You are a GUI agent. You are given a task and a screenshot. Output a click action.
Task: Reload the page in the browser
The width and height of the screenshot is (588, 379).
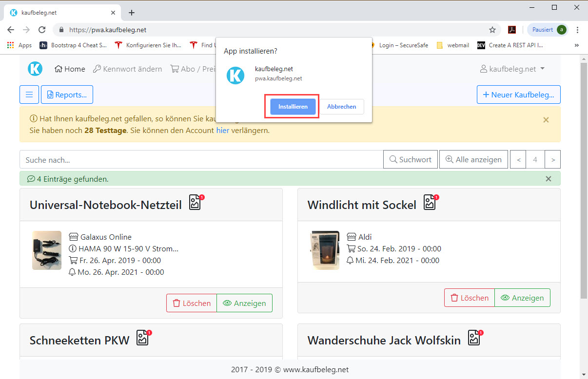click(x=42, y=30)
